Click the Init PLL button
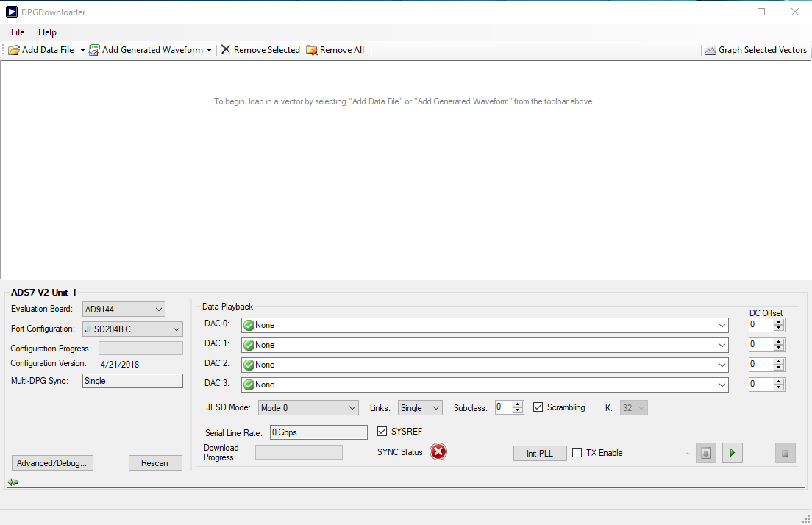 [539, 453]
